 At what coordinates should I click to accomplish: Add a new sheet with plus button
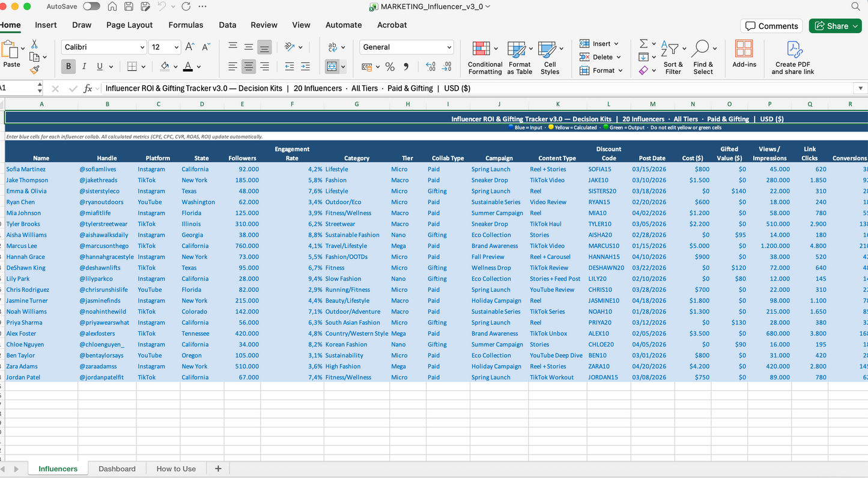coord(218,469)
